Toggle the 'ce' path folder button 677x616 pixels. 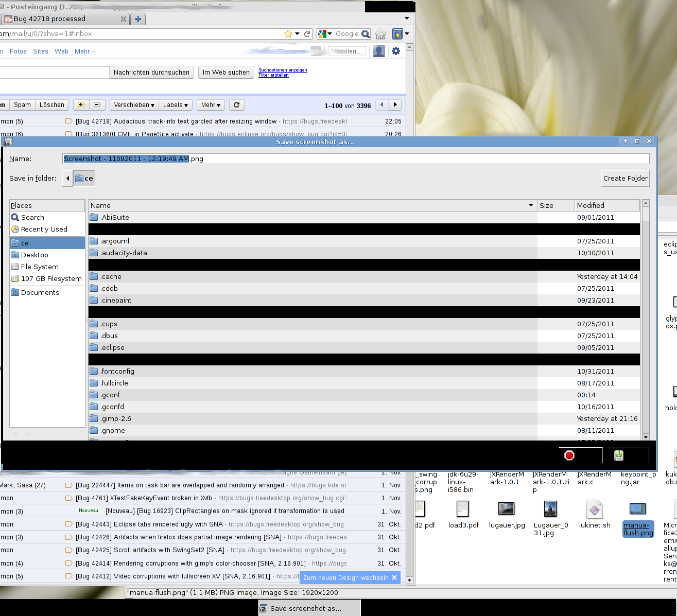point(84,179)
